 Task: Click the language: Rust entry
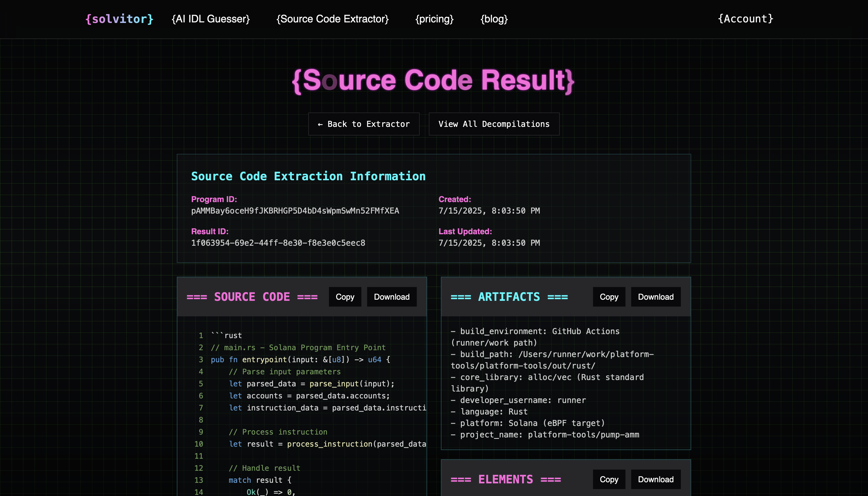tap(489, 412)
